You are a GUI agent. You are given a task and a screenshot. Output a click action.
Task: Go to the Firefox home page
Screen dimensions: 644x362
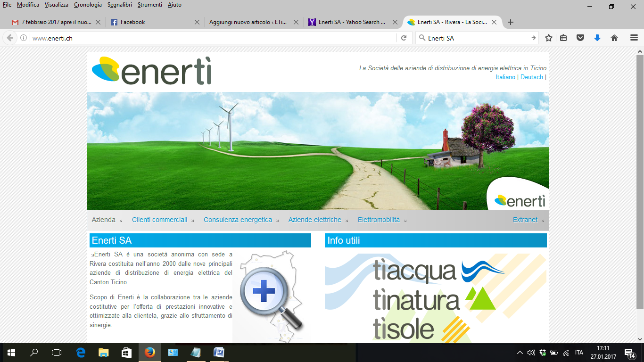click(x=614, y=38)
